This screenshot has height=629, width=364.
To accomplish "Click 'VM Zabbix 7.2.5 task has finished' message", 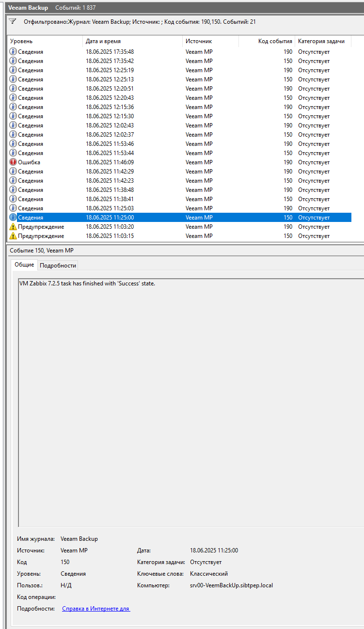I will (87, 283).
